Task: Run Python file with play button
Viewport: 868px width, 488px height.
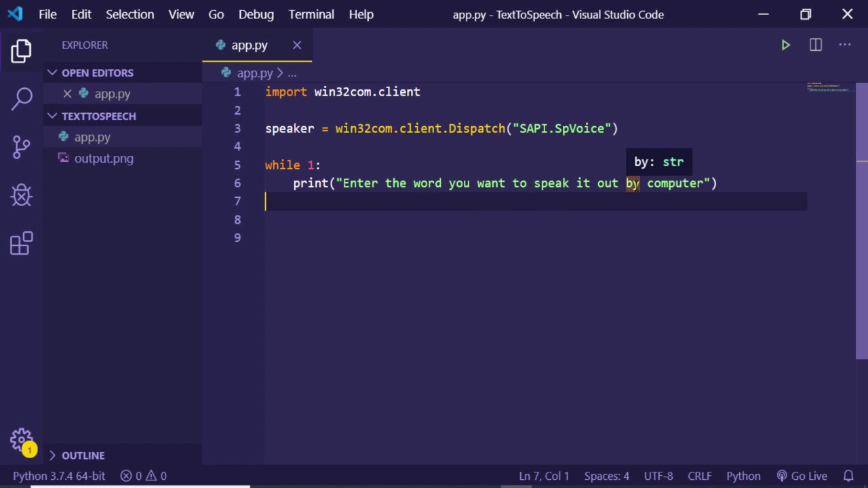Action: tap(785, 45)
